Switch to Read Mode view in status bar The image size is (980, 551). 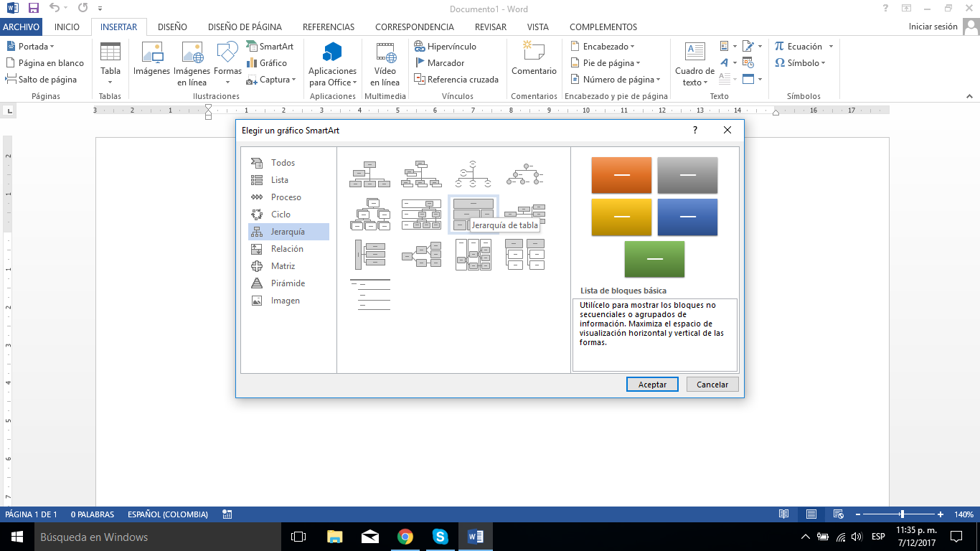click(x=784, y=514)
